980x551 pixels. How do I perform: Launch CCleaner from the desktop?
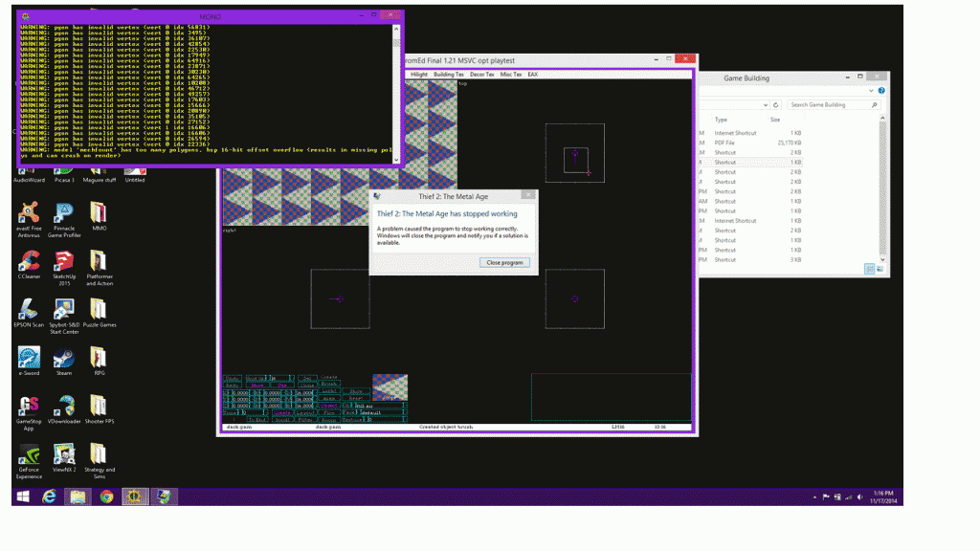[x=29, y=262]
